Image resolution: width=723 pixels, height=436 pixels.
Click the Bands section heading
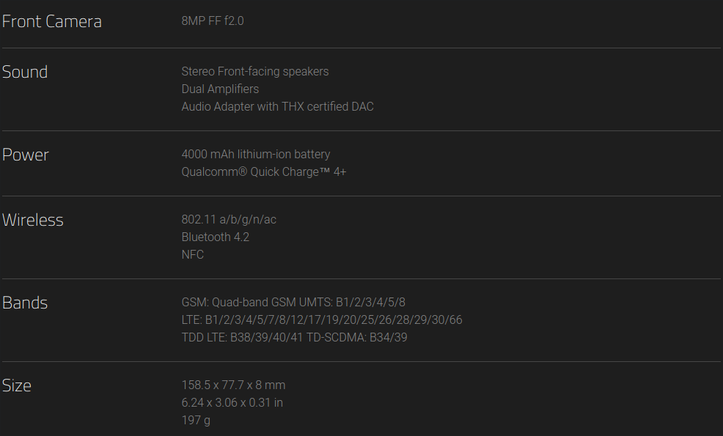coord(25,303)
